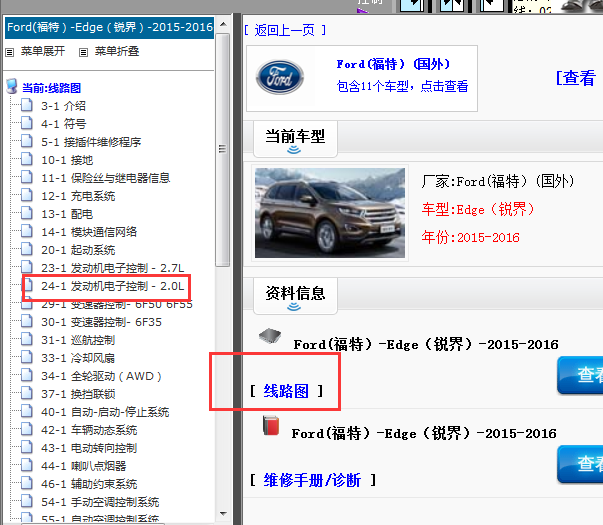Click page icon beside 12-1 充电系统
Image resolution: width=603 pixels, height=525 pixels.
click(x=27, y=195)
